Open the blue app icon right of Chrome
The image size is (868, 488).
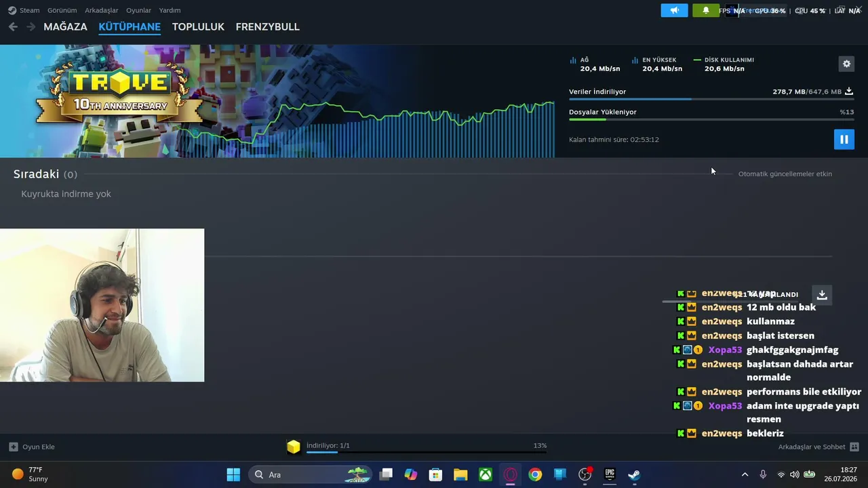click(x=560, y=474)
